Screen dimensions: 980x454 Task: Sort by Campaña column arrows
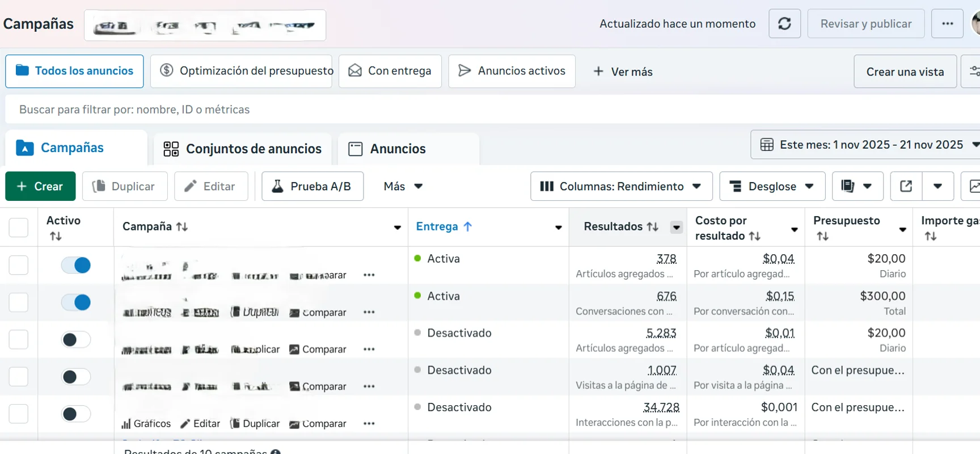(182, 226)
